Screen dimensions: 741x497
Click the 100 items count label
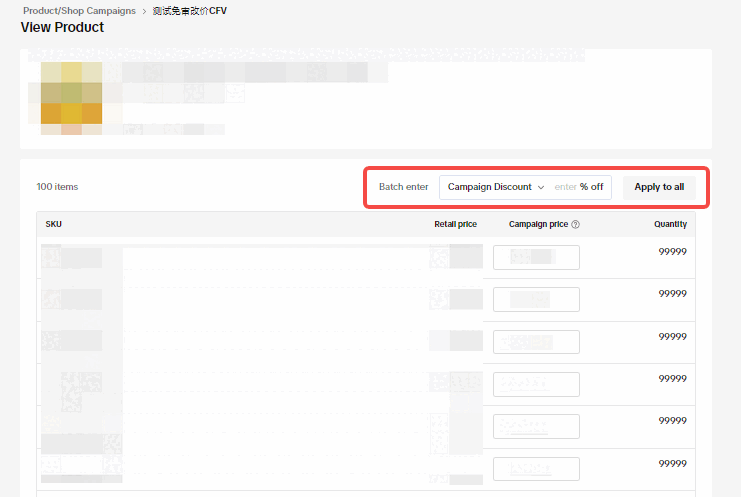click(57, 187)
